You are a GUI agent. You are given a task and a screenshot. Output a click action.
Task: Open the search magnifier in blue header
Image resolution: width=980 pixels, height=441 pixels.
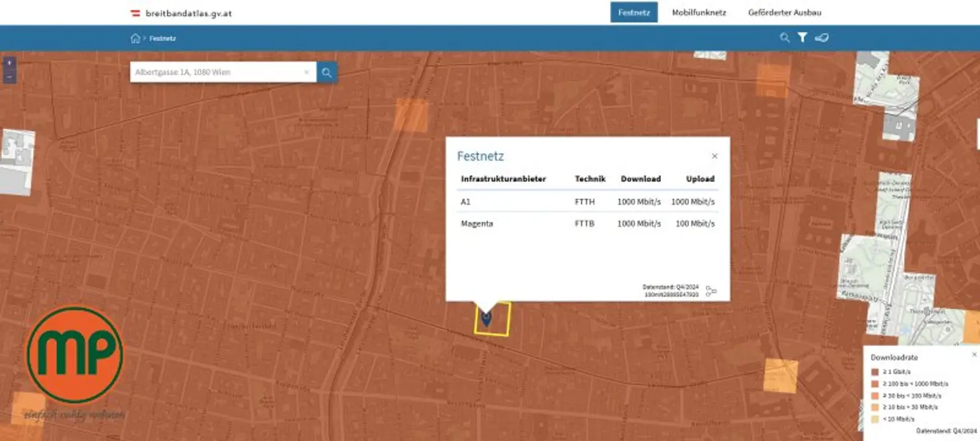click(785, 38)
